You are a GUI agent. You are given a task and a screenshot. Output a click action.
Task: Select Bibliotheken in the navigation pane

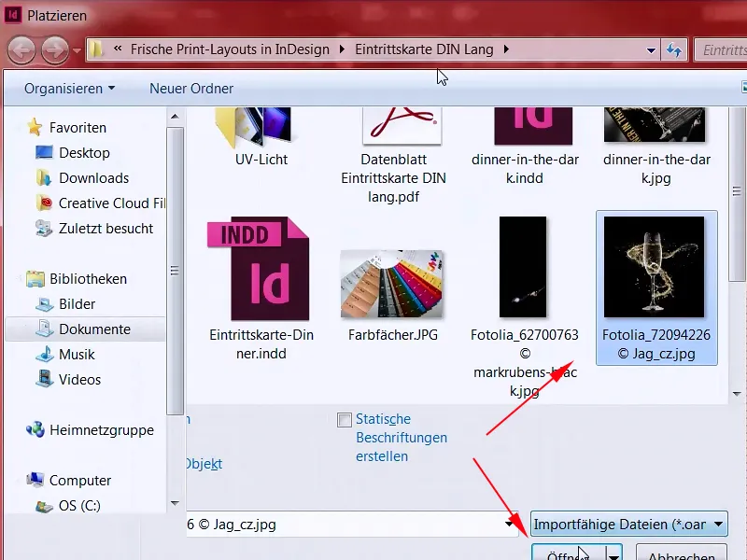click(88, 279)
